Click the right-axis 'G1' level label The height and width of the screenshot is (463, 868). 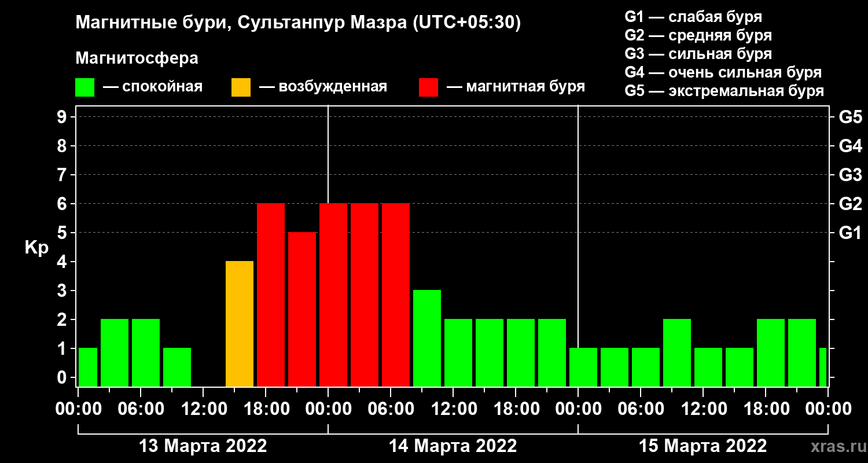tap(850, 233)
